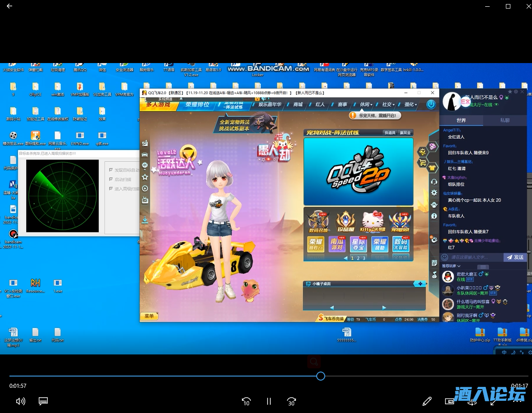Open the 商城 shop menu
Viewport: 532px width, 413px height.
[298, 104]
